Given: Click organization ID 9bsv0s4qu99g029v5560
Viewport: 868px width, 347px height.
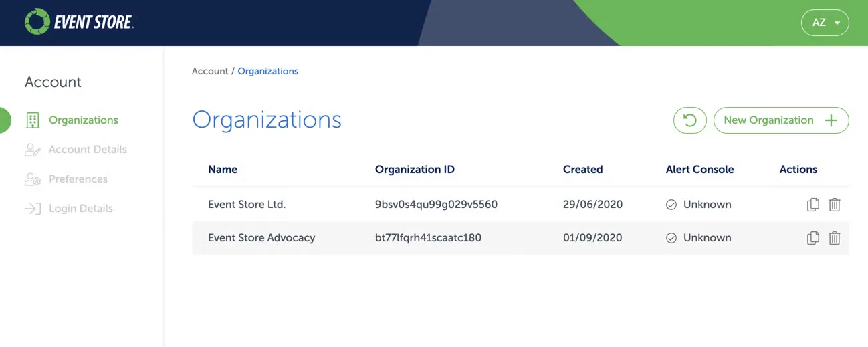Looking at the screenshot, I should [x=436, y=205].
